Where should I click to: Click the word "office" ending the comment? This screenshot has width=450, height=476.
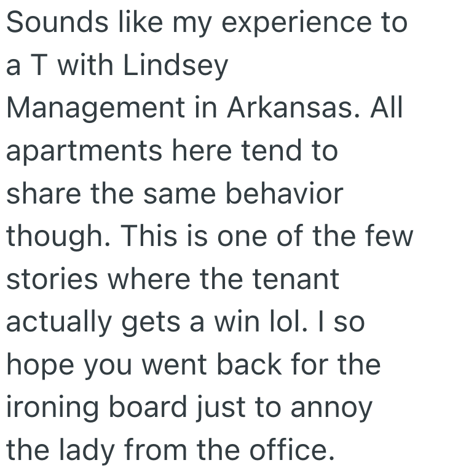[x=288, y=450]
